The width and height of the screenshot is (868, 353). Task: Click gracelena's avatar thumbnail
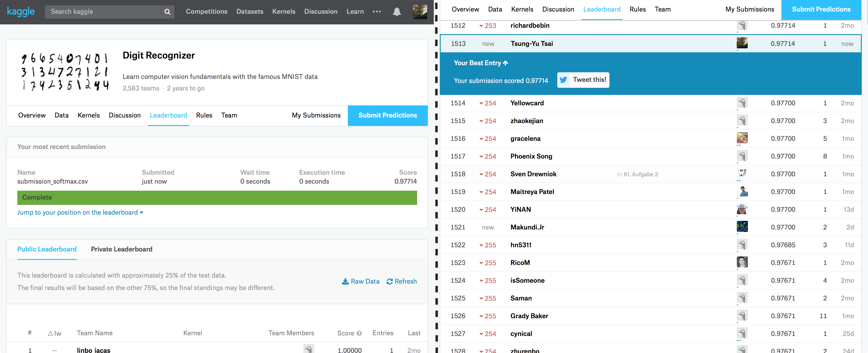click(x=742, y=138)
